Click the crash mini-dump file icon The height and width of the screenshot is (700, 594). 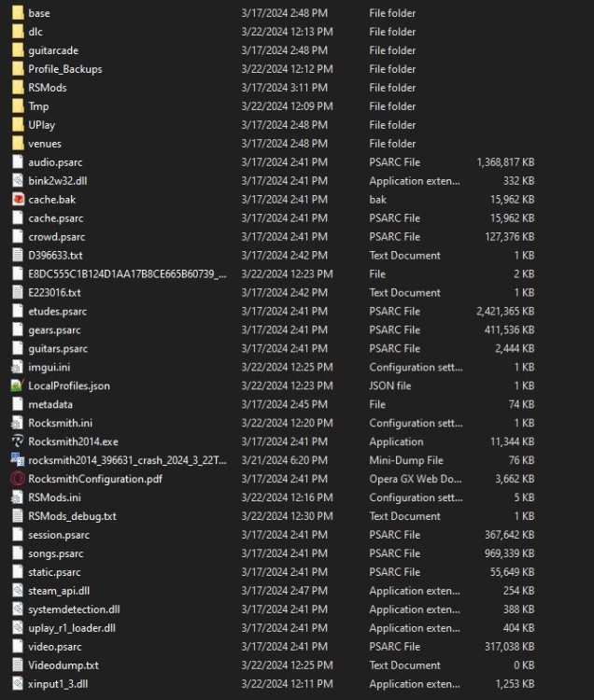point(18,460)
